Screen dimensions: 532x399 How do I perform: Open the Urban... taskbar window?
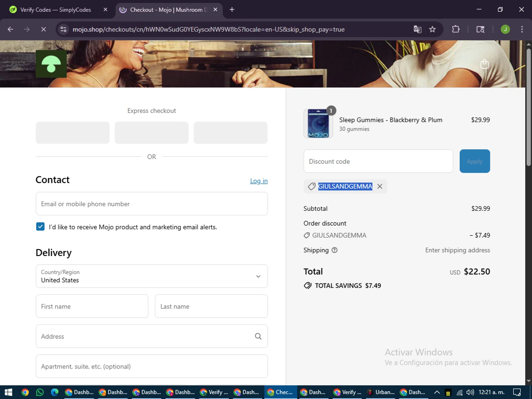pos(381,392)
